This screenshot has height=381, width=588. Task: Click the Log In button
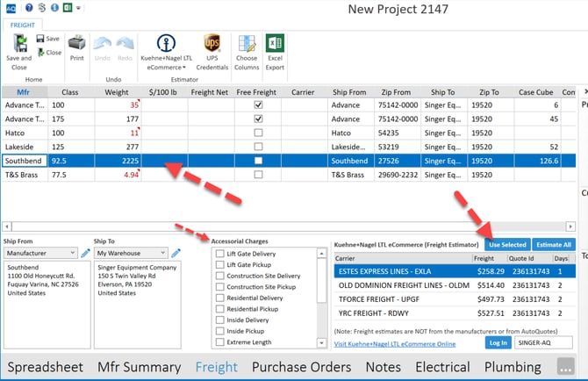pyautogui.click(x=498, y=342)
